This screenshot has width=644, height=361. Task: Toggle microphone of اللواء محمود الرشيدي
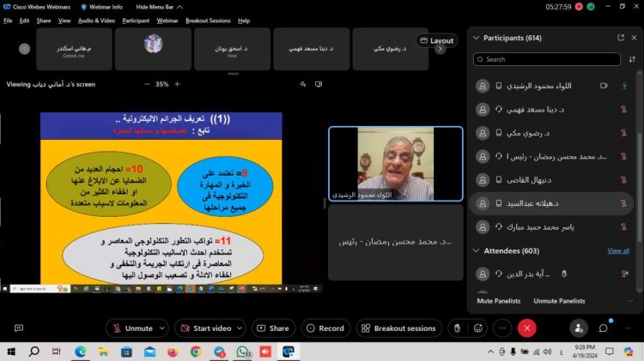624,86
